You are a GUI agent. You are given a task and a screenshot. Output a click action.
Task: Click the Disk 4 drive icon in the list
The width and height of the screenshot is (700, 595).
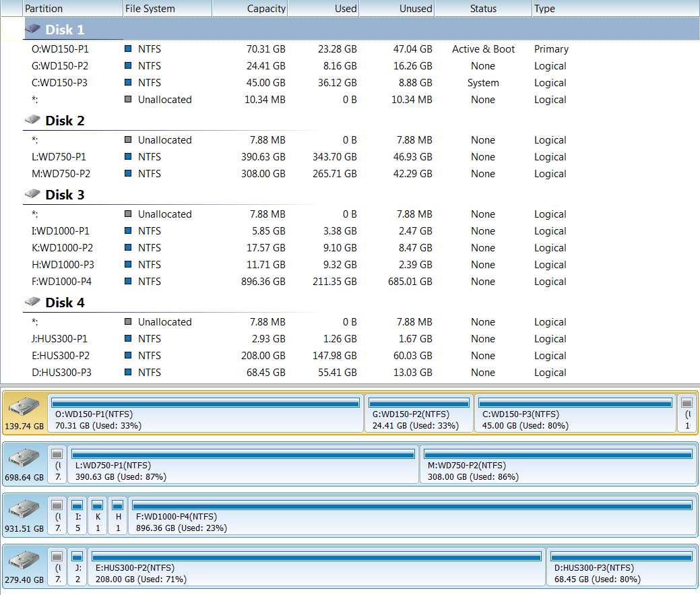click(32, 302)
